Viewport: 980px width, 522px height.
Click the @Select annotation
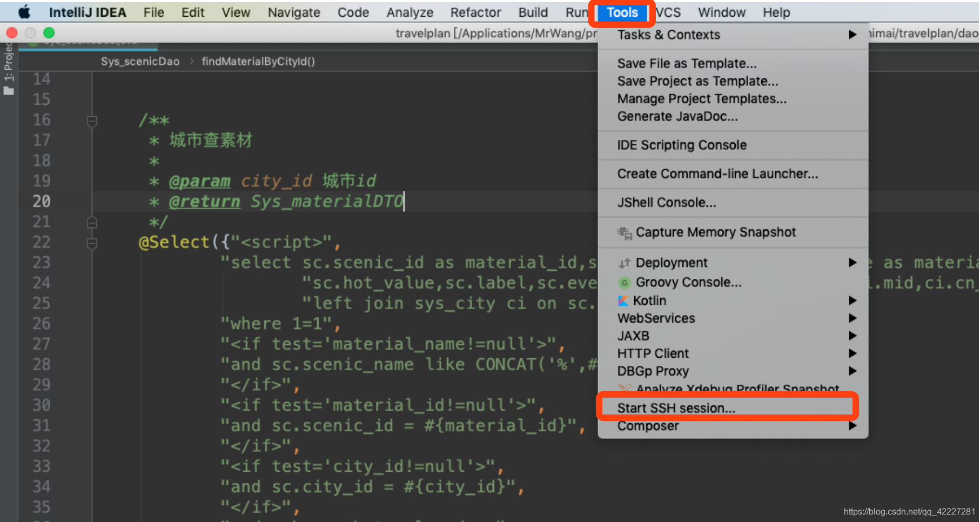pyautogui.click(x=174, y=242)
